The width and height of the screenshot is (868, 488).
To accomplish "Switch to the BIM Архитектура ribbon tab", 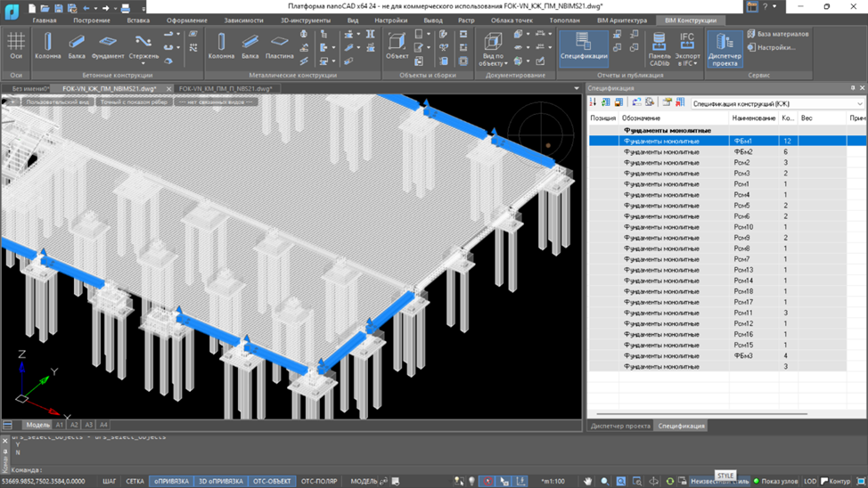I will click(621, 20).
